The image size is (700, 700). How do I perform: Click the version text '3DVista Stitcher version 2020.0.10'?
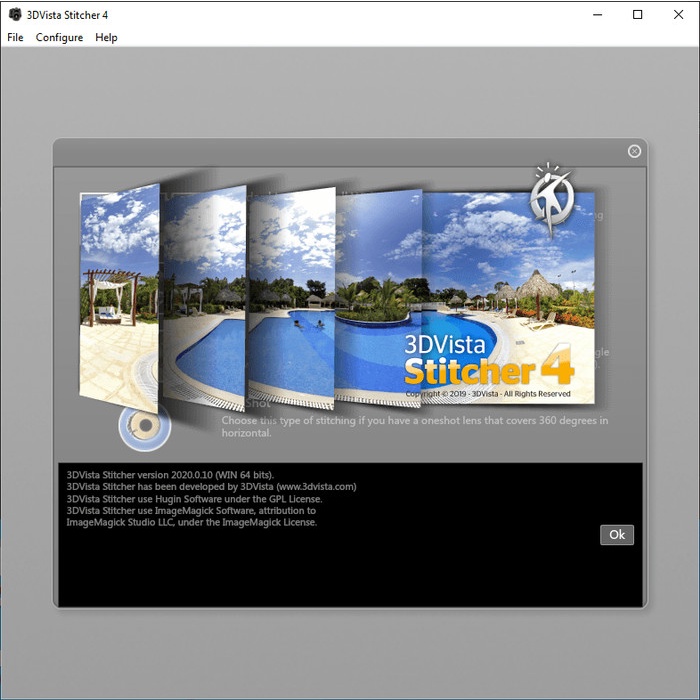coord(170,475)
